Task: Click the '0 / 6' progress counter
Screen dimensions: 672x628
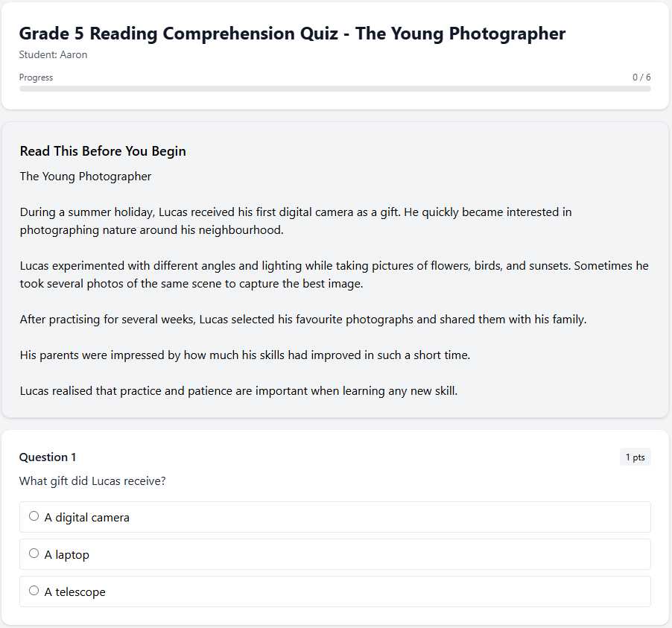Action: 641,77
